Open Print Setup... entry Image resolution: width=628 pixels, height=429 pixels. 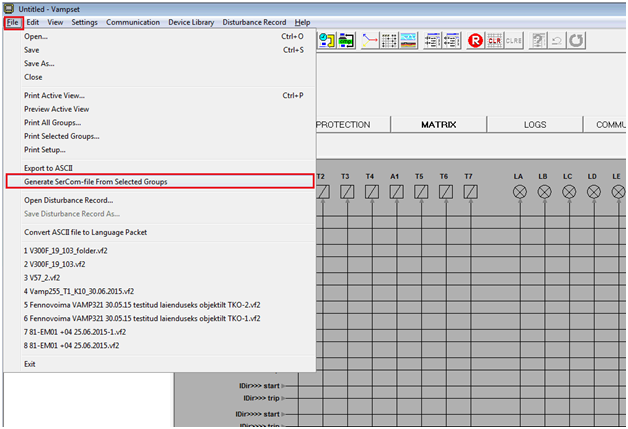(x=160, y=150)
